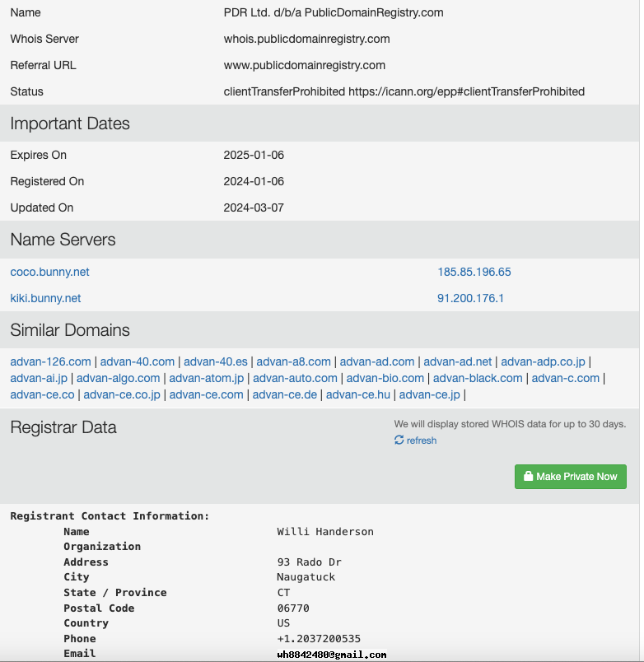This screenshot has width=644, height=662.
Task: Select registrar name PDR Ltd. d/b/a PublicDomainRegistry.com
Action: point(334,12)
